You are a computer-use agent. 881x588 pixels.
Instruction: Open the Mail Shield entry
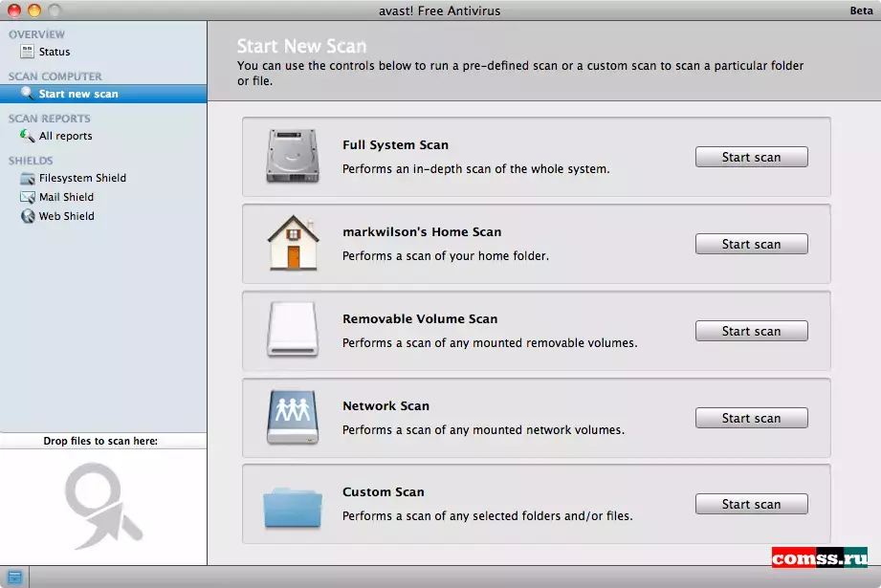(x=103, y=197)
